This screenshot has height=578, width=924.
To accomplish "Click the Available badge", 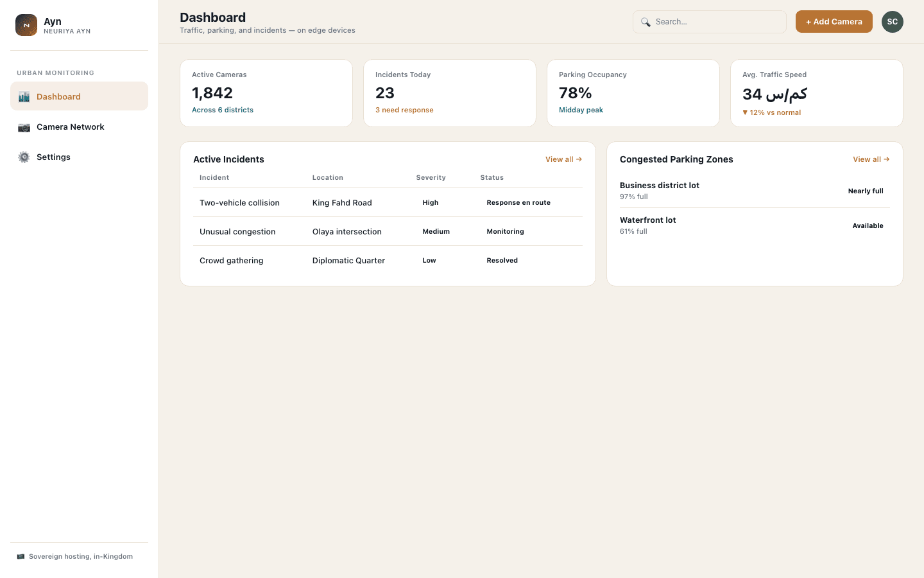I will click(868, 226).
